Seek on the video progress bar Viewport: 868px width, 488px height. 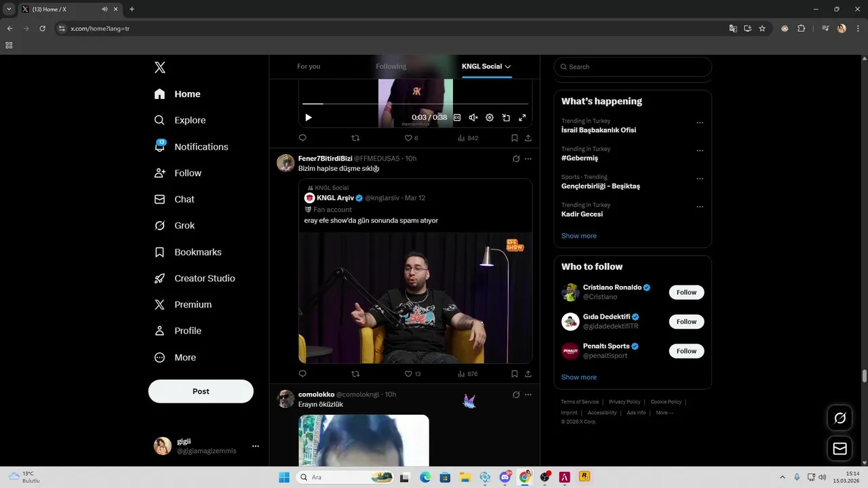pos(415,104)
